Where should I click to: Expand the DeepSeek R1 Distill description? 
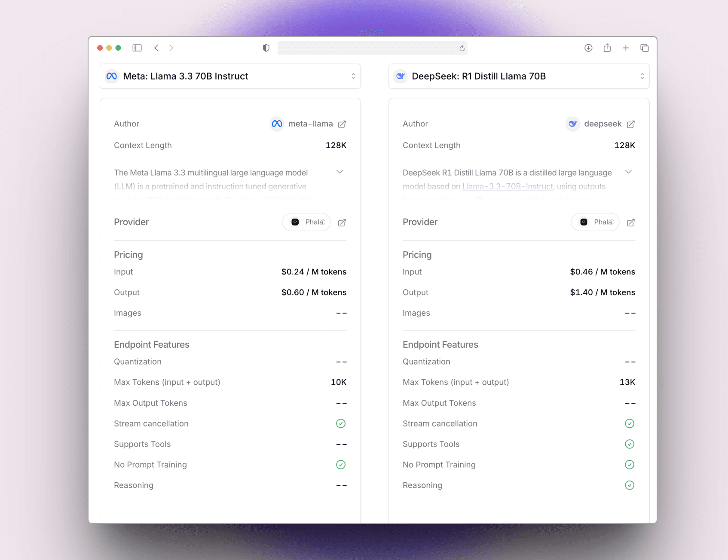click(x=628, y=172)
